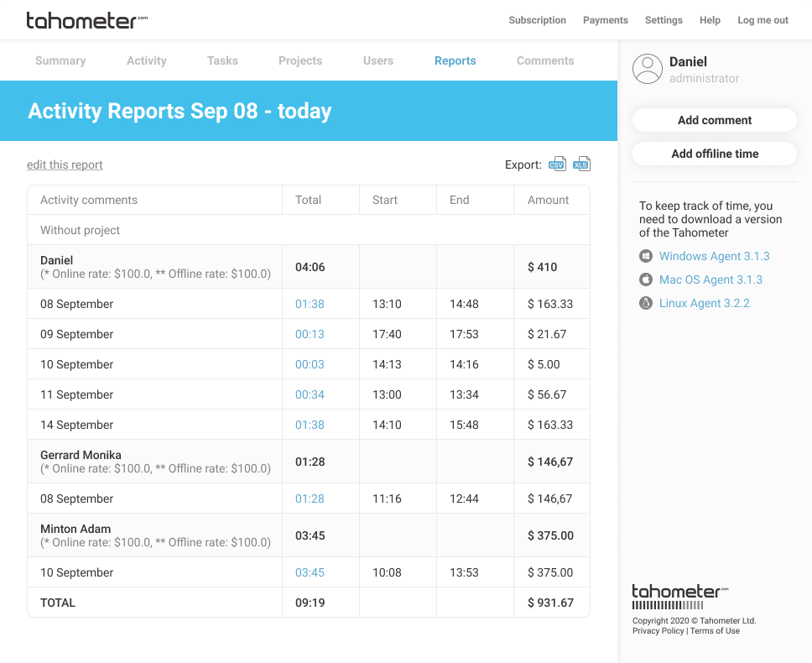Screen dimensions: 812x663
Task: Open the Terms of Use link
Action: coord(715,631)
